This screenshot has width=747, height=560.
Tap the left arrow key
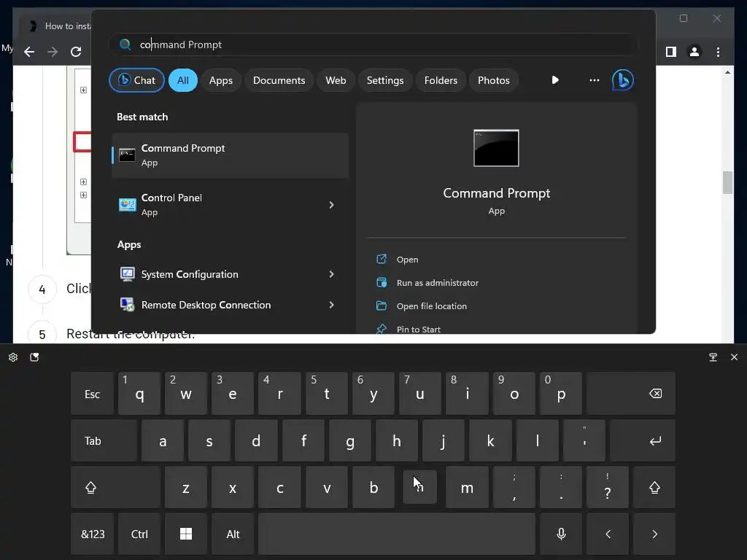tap(608, 534)
